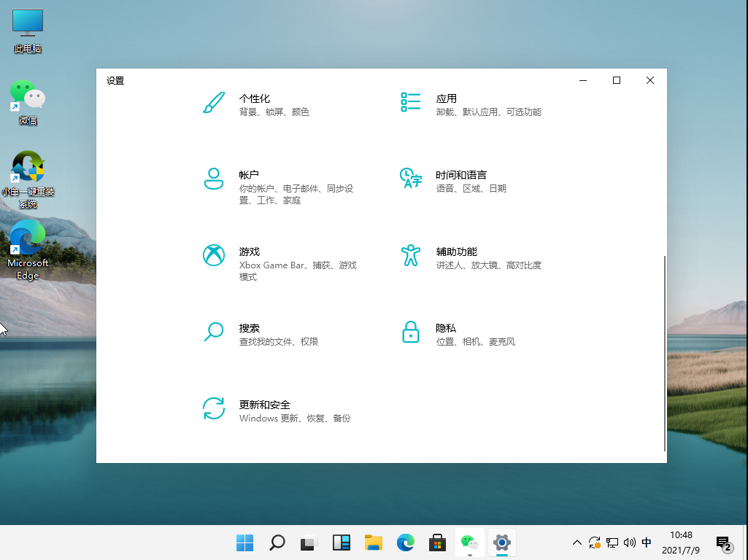Viewport: 748px width, 560px height.
Task: Click the 中 input method indicator
Action: pyautogui.click(x=647, y=542)
